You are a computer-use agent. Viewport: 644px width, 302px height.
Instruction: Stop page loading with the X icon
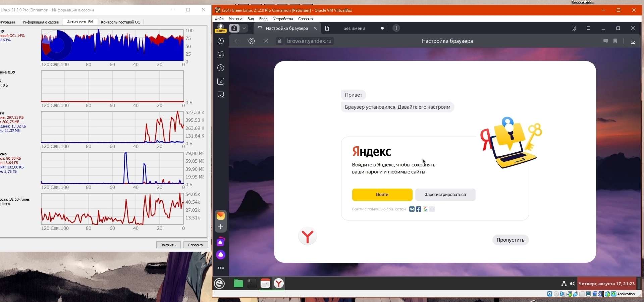266,41
